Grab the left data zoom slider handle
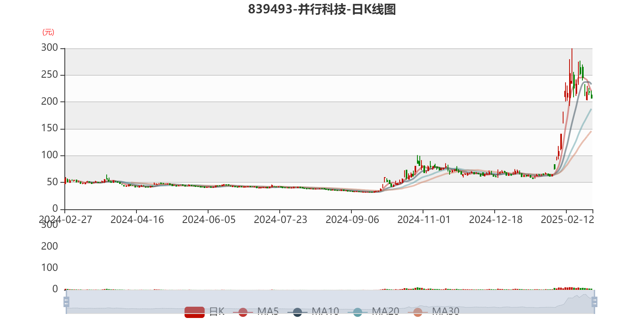 click(66, 302)
